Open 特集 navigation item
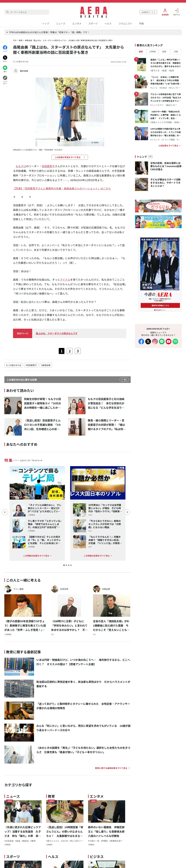The width and height of the screenshot is (186, 868). (x=141, y=24)
